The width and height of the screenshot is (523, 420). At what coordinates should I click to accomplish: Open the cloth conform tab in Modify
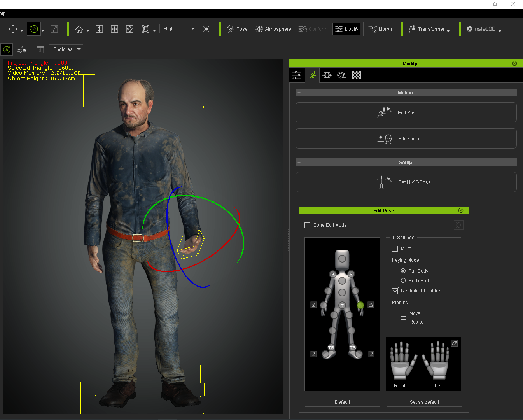327,75
